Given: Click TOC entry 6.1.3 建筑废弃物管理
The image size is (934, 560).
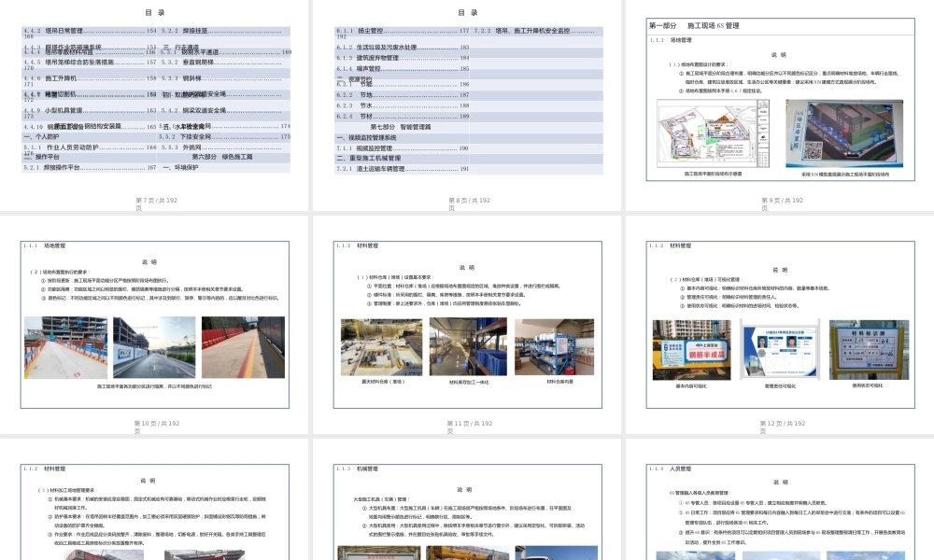Looking at the screenshot, I should (x=402, y=58).
